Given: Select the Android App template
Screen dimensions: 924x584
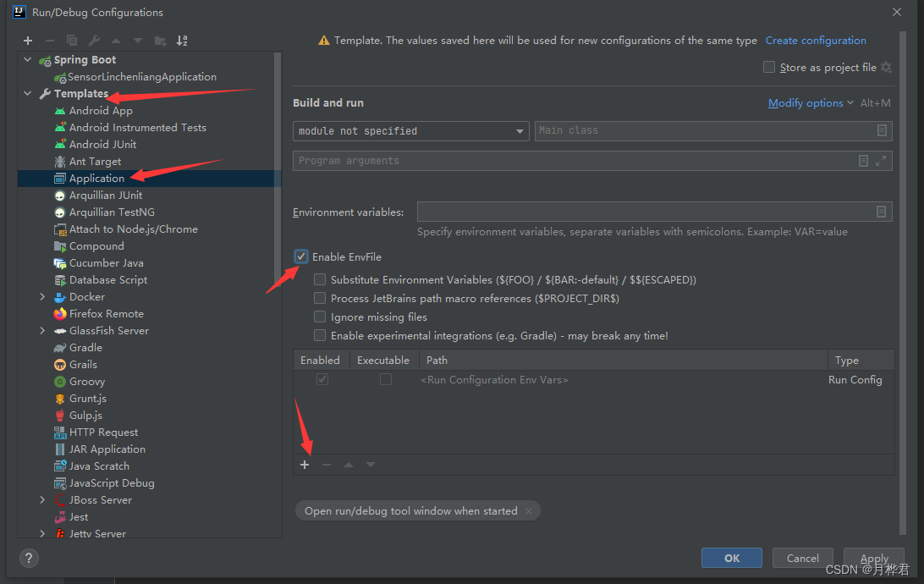Looking at the screenshot, I should pyautogui.click(x=101, y=111).
